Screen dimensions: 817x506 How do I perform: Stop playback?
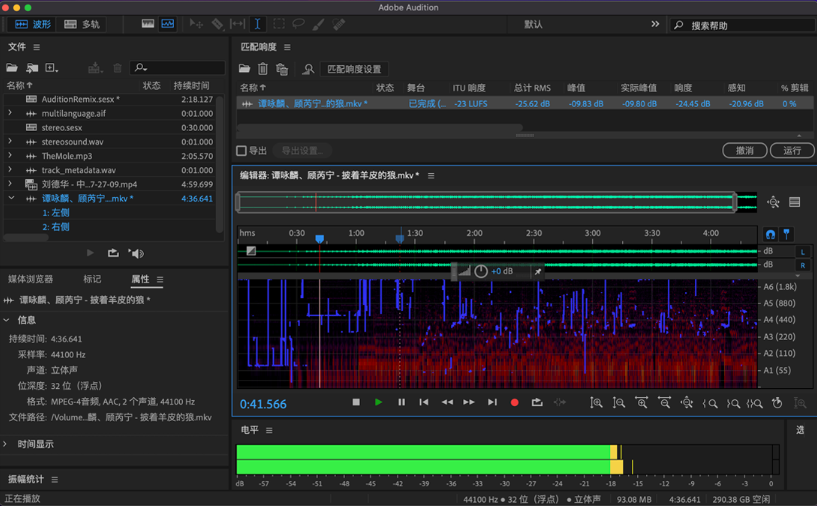tap(356, 402)
